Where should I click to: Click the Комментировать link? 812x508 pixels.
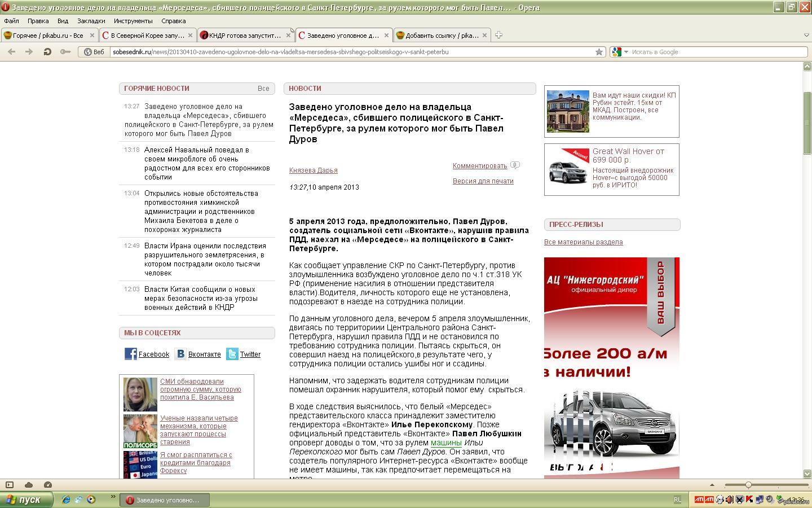[x=480, y=166]
